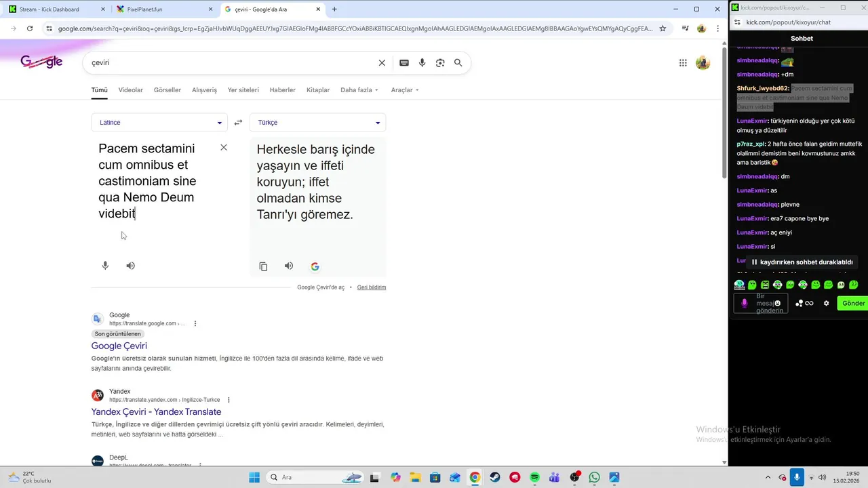
Task: Search translation on Google via G icon
Action: [x=315, y=266]
